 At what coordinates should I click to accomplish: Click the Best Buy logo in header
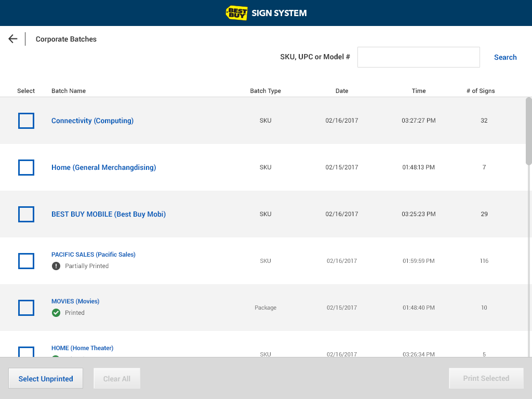pyautogui.click(x=236, y=13)
